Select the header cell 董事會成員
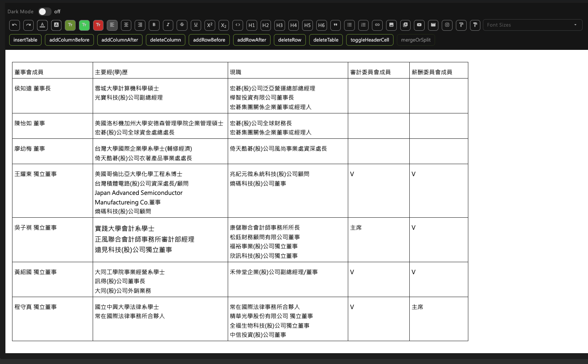This screenshot has width=588, height=364. [x=52, y=70]
